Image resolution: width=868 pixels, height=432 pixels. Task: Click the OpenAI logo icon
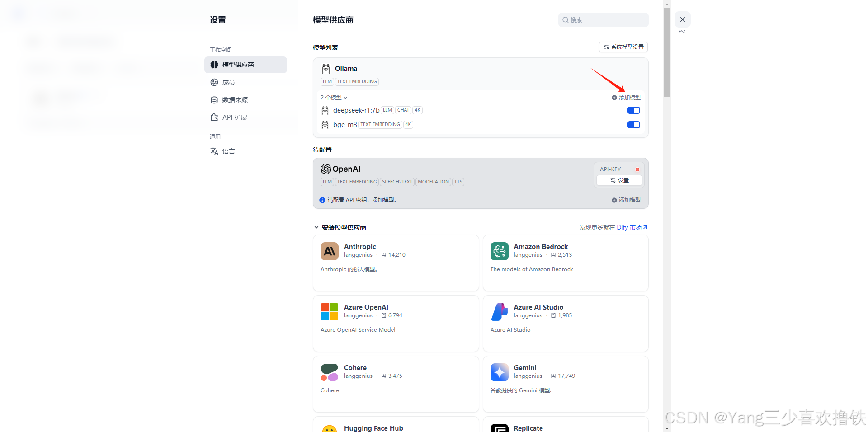coord(325,169)
